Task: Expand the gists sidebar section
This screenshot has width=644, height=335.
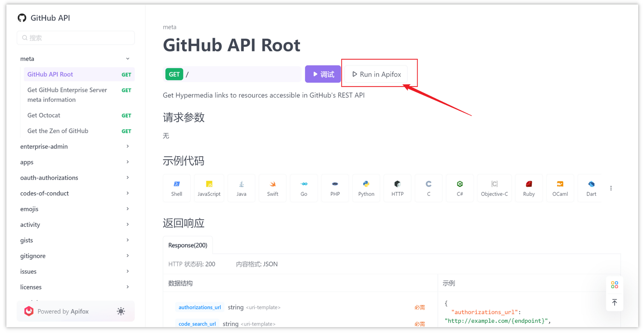Action: pyautogui.click(x=76, y=240)
